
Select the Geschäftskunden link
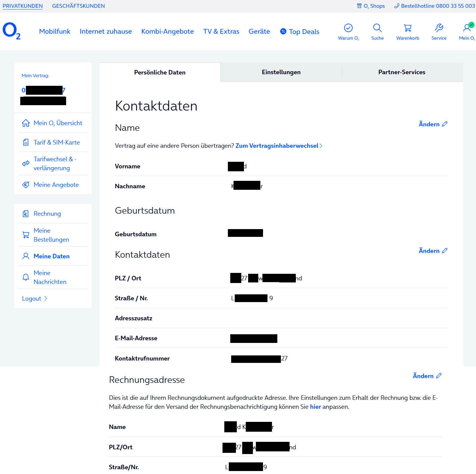[x=78, y=6]
